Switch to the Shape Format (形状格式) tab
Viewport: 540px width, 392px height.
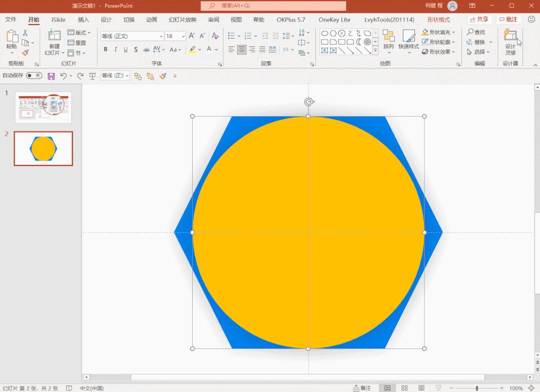[438, 19]
